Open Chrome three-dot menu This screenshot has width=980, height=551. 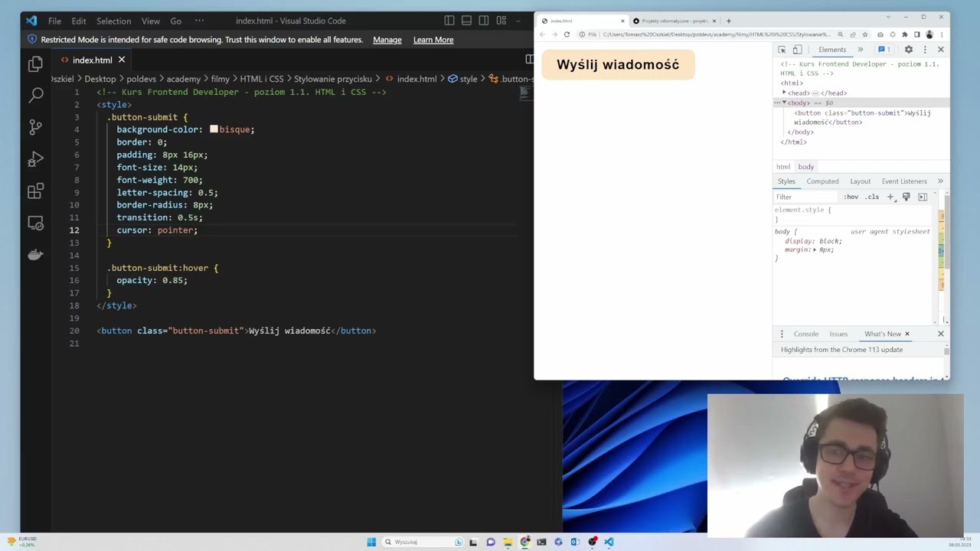point(942,34)
